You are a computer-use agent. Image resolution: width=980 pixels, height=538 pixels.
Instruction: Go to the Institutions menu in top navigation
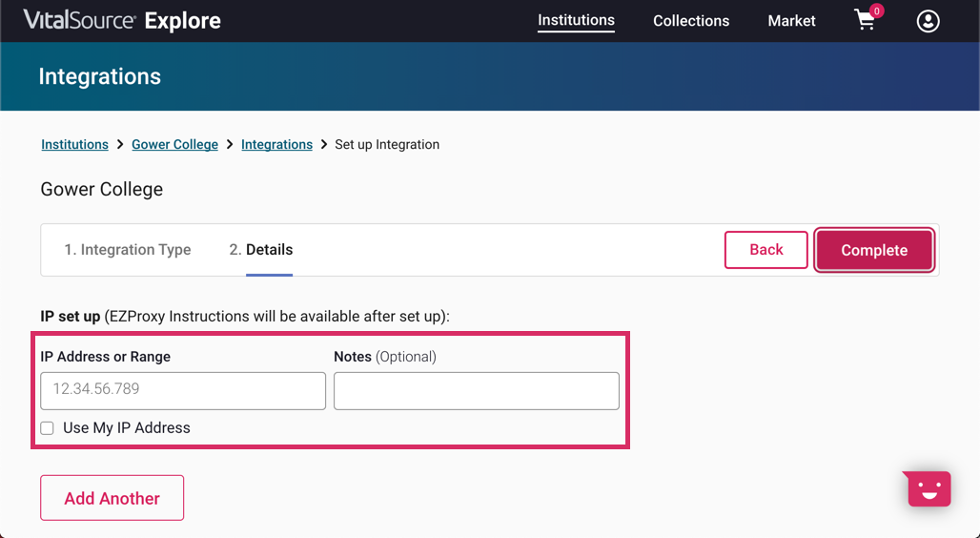point(576,20)
